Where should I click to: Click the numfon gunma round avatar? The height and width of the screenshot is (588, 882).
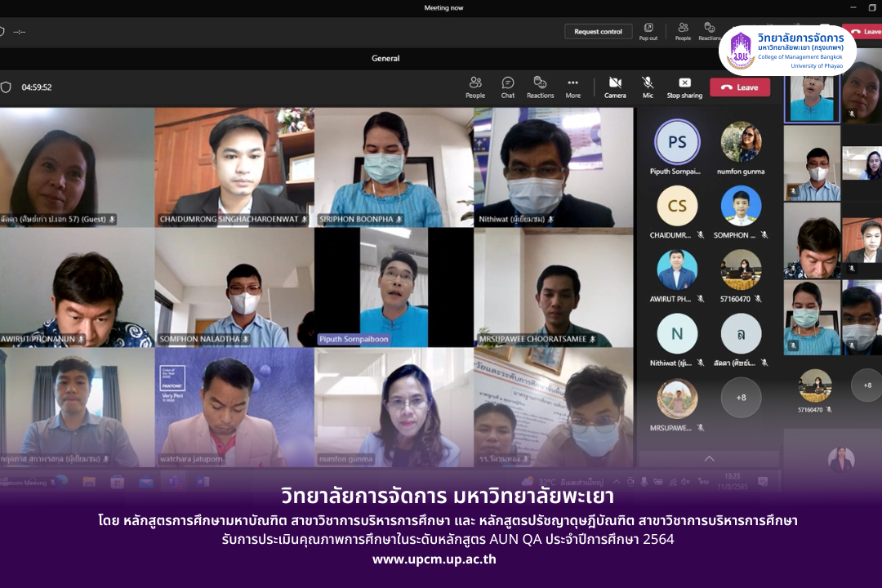[x=741, y=142]
